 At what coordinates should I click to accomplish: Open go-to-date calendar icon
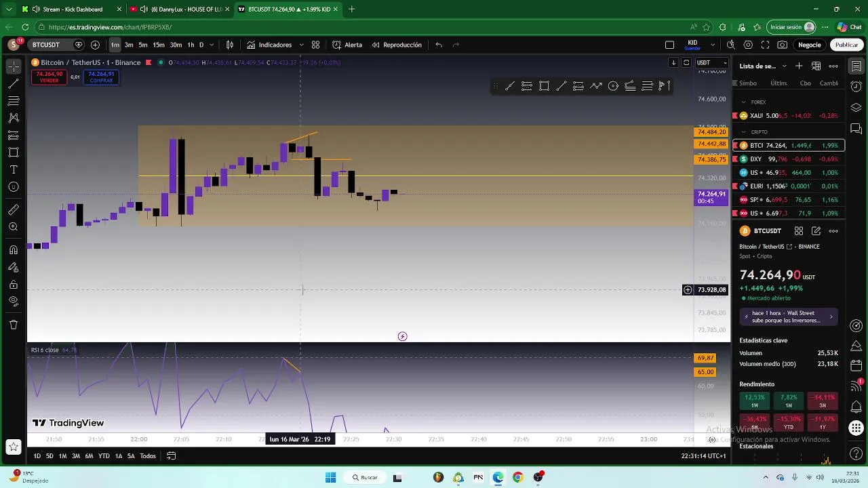[x=172, y=456]
